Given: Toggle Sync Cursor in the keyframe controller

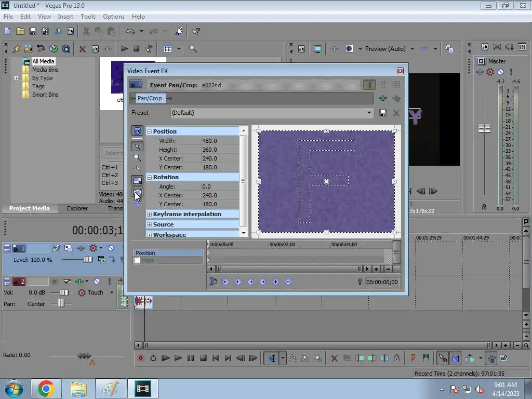Looking at the screenshot, I should 213,282.
